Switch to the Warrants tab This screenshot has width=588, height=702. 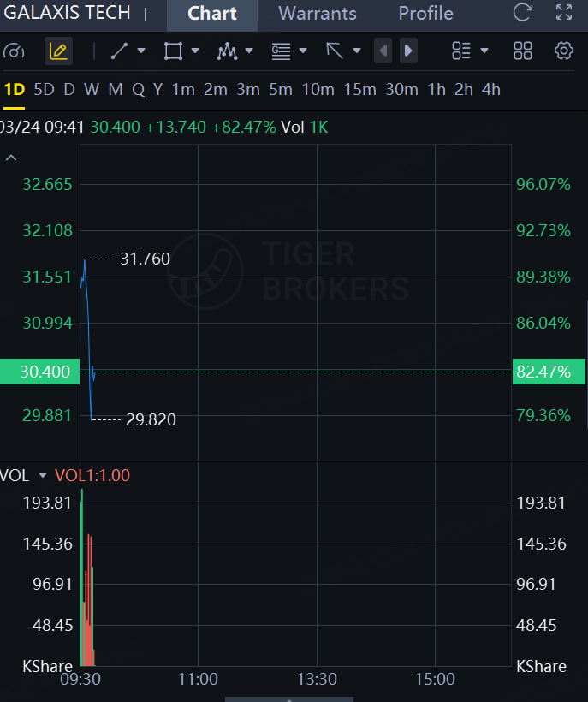click(318, 14)
